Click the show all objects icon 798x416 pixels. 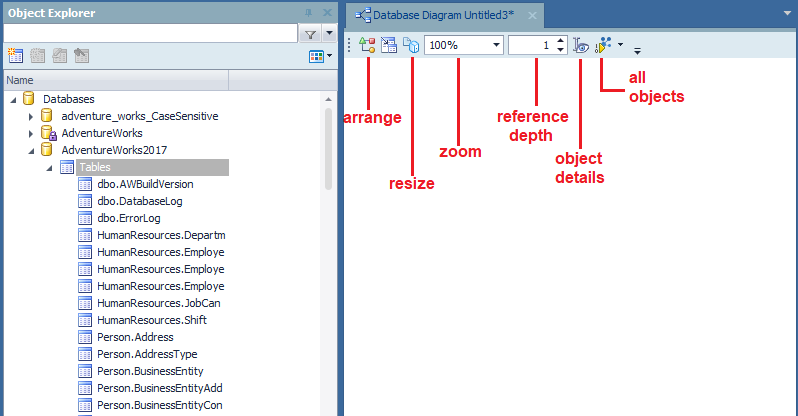click(x=603, y=45)
